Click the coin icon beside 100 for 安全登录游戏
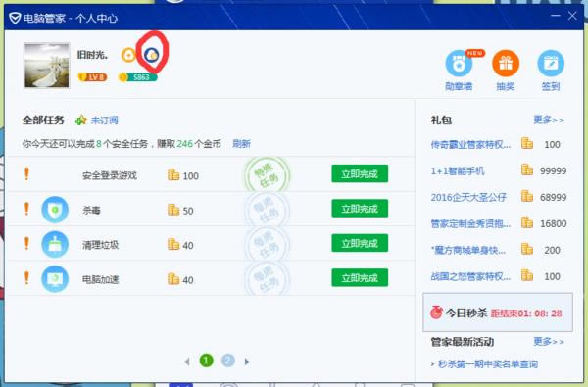The width and height of the screenshot is (588, 387). pyautogui.click(x=173, y=174)
